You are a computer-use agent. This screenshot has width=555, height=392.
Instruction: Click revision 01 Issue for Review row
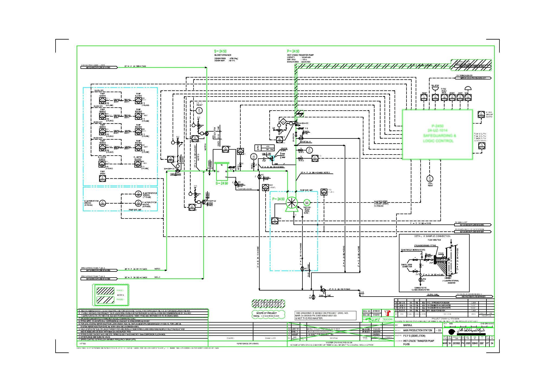click(x=444, y=311)
